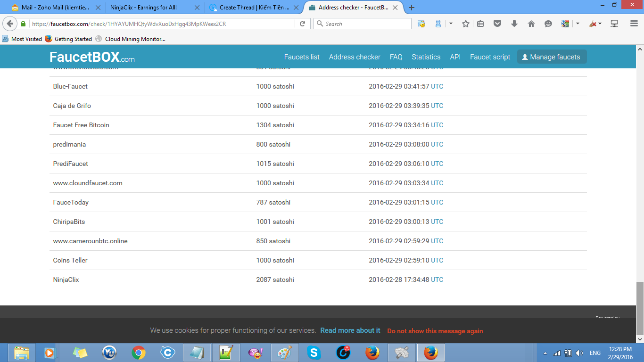Open the Most Visited bookmarks folder

pos(22,39)
